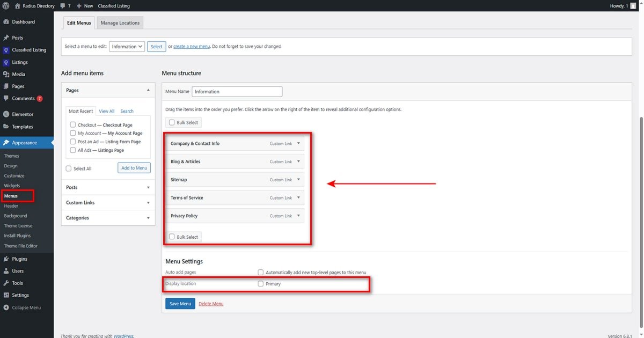Open the Search tab in Pages panel
Image resolution: width=644 pixels, height=338 pixels.
tap(127, 111)
